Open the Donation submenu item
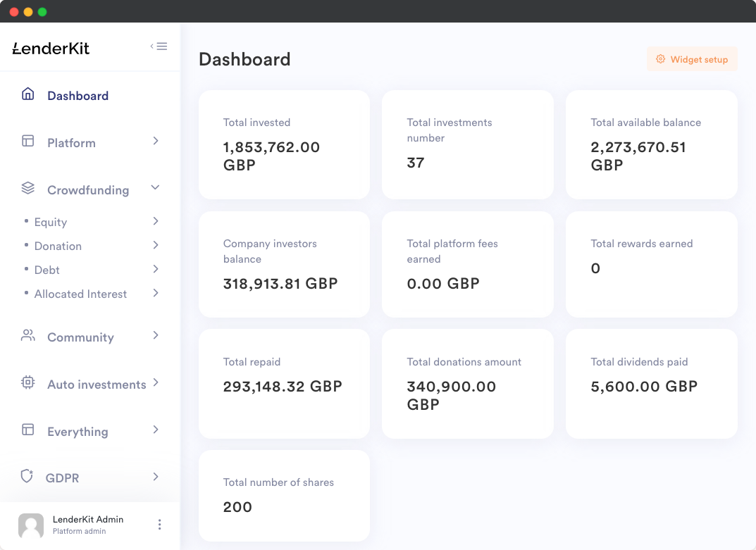This screenshot has width=756, height=550. point(58,246)
